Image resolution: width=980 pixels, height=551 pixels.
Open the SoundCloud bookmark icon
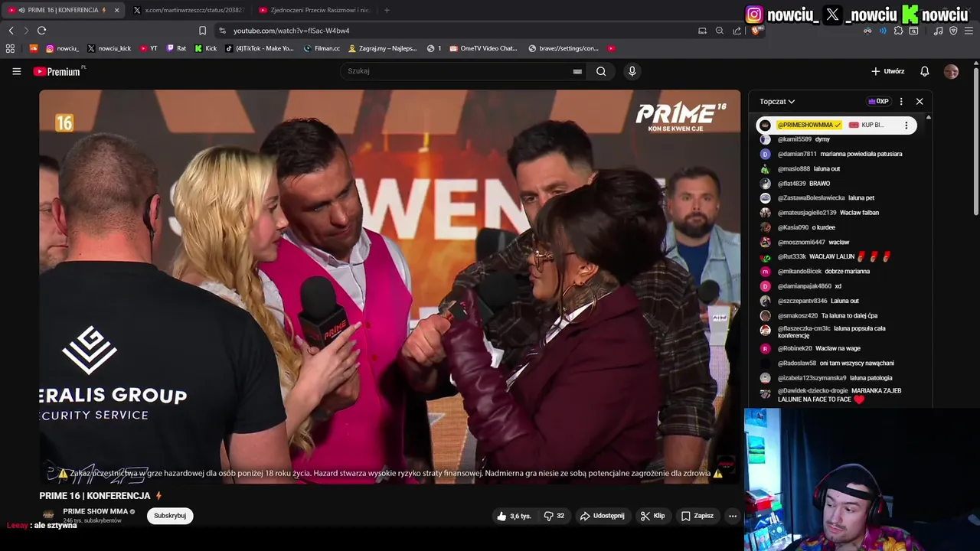coord(33,48)
